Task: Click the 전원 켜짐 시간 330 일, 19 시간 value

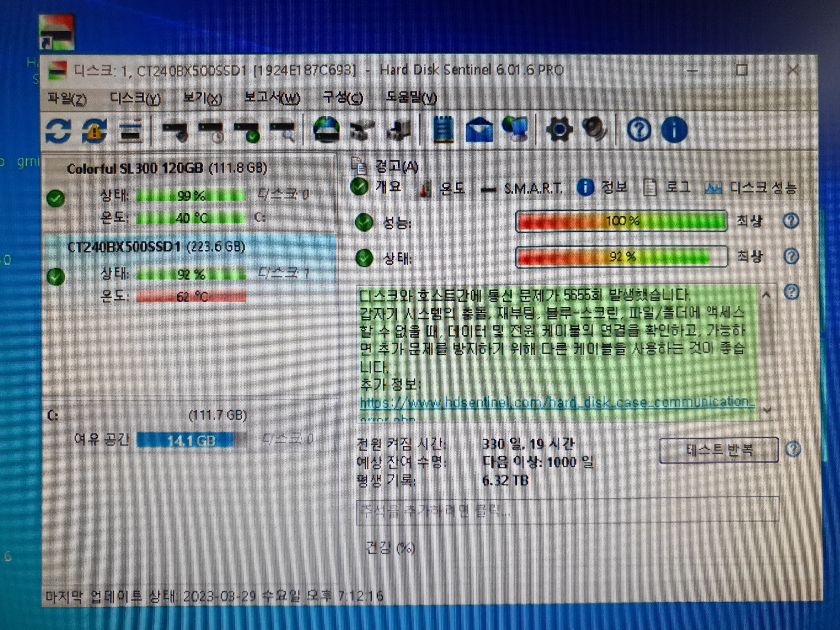Action: coord(528,444)
